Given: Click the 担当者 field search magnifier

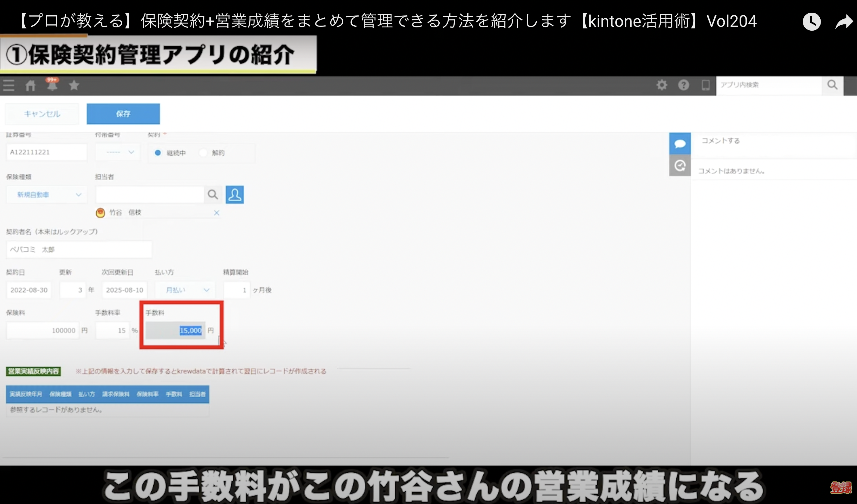Looking at the screenshot, I should click(213, 194).
